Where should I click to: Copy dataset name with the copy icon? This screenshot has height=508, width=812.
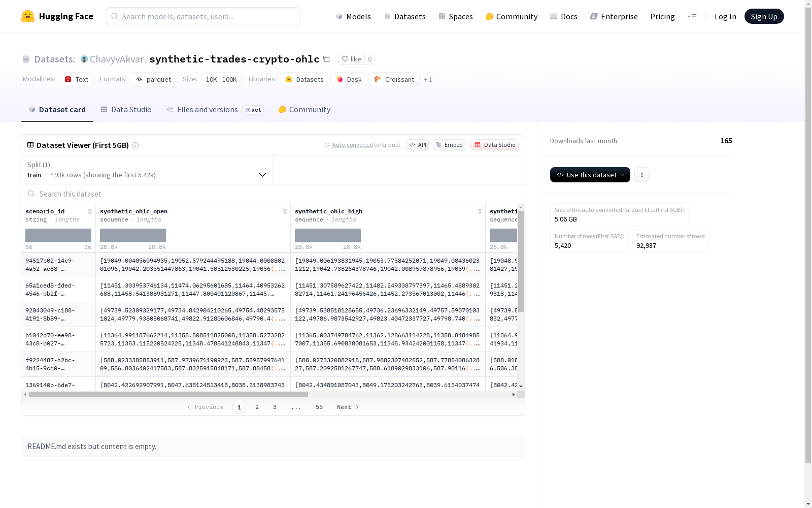pos(326,59)
